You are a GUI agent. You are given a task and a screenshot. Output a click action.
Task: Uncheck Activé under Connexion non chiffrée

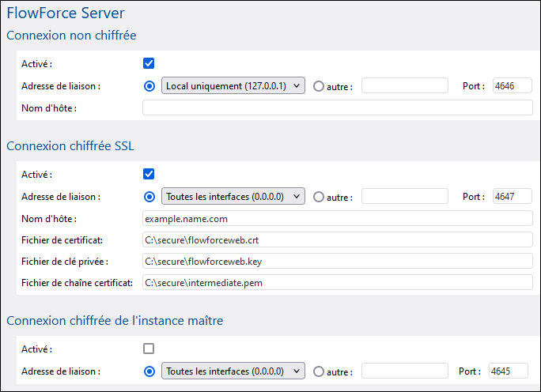point(149,63)
